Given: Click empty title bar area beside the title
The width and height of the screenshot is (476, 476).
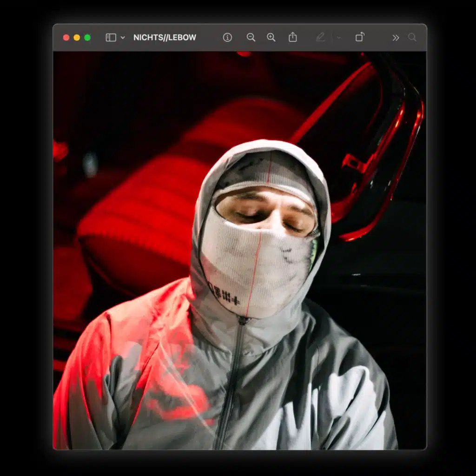Looking at the screenshot, I should tap(209, 38).
